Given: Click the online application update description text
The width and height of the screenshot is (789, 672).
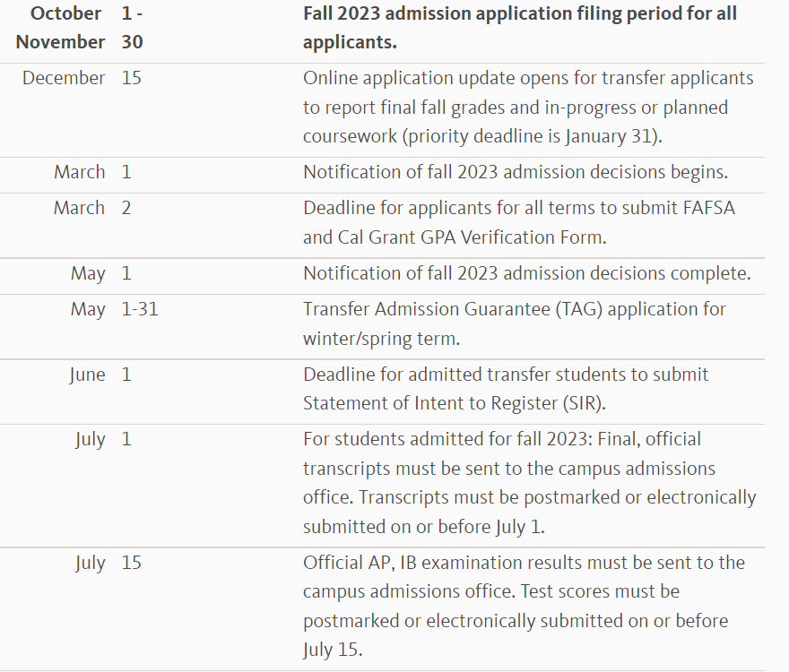Looking at the screenshot, I should (x=528, y=108).
